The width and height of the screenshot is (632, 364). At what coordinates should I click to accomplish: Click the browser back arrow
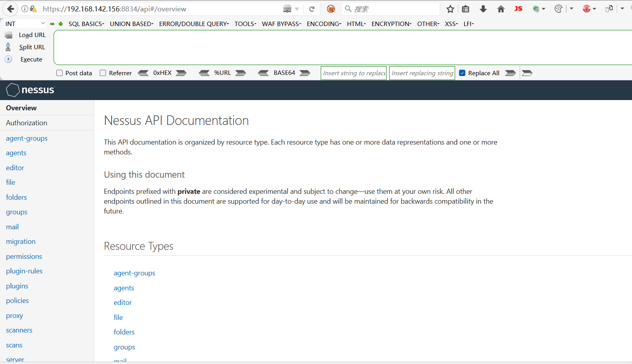11,9
